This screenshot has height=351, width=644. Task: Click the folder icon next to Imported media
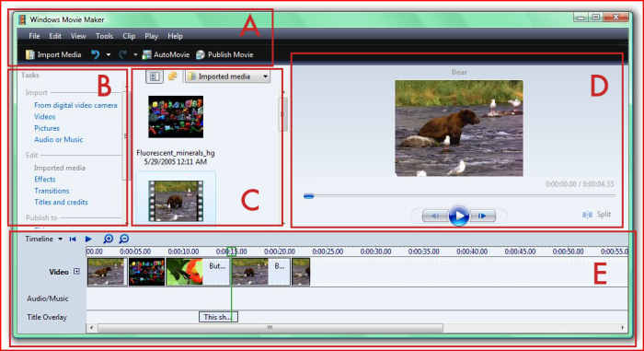point(173,76)
